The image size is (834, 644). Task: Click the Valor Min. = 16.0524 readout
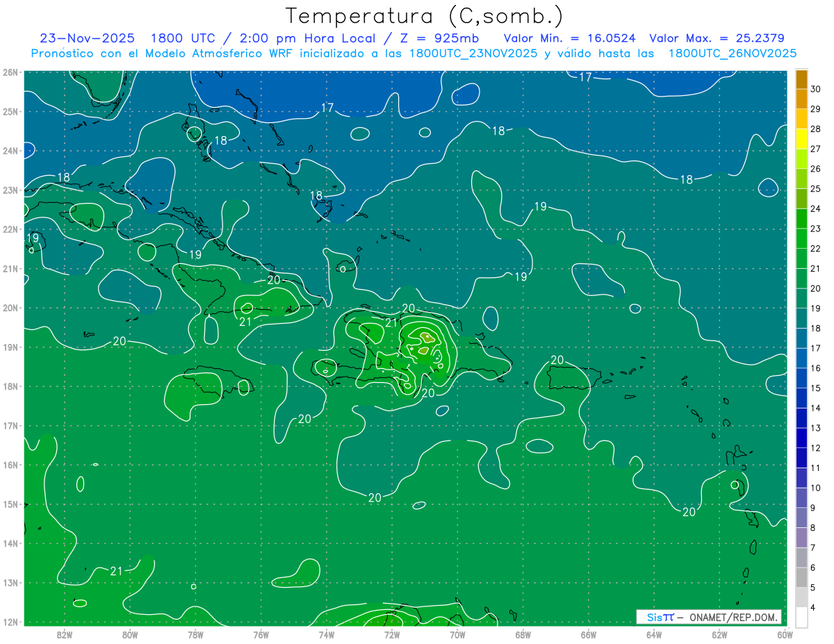(x=569, y=38)
